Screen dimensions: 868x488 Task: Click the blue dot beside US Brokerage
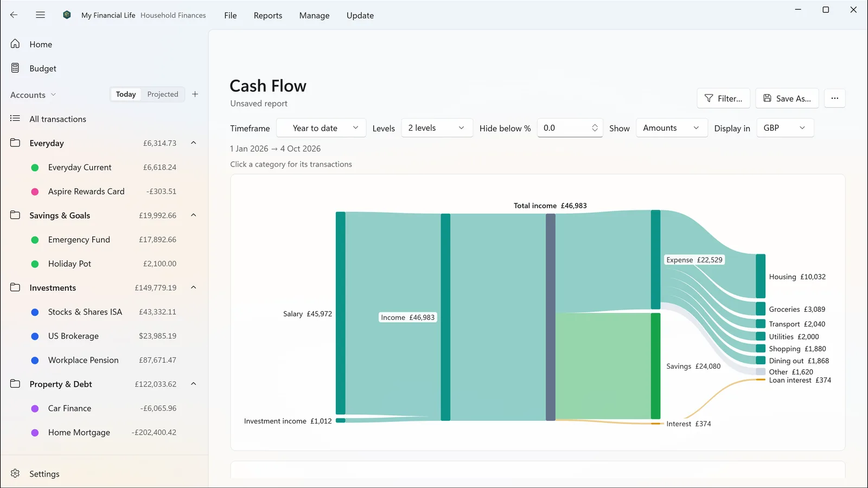point(35,336)
